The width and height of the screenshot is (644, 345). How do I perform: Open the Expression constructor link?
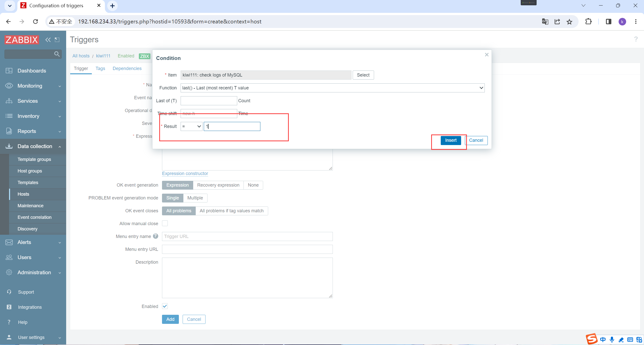click(x=185, y=174)
